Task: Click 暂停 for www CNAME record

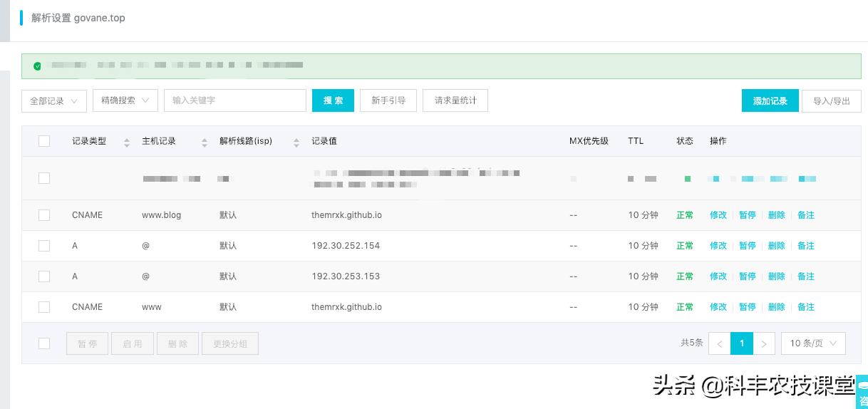Action: coord(748,307)
